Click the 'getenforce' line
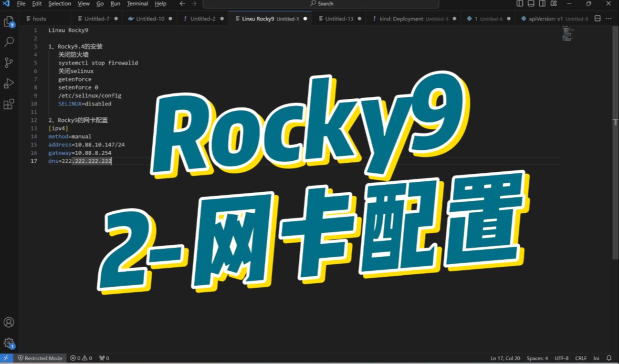The width and height of the screenshot is (619, 364). click(x=75, y=79)
